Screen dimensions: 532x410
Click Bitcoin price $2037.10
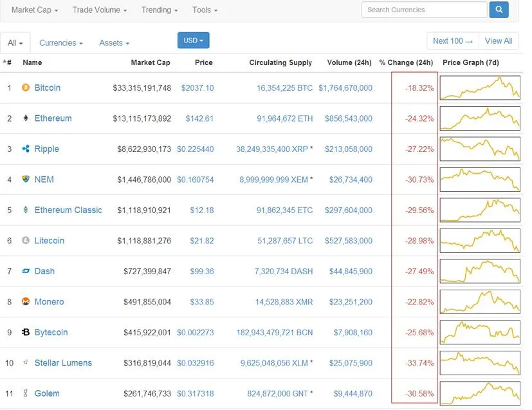(x=197, y=88)
